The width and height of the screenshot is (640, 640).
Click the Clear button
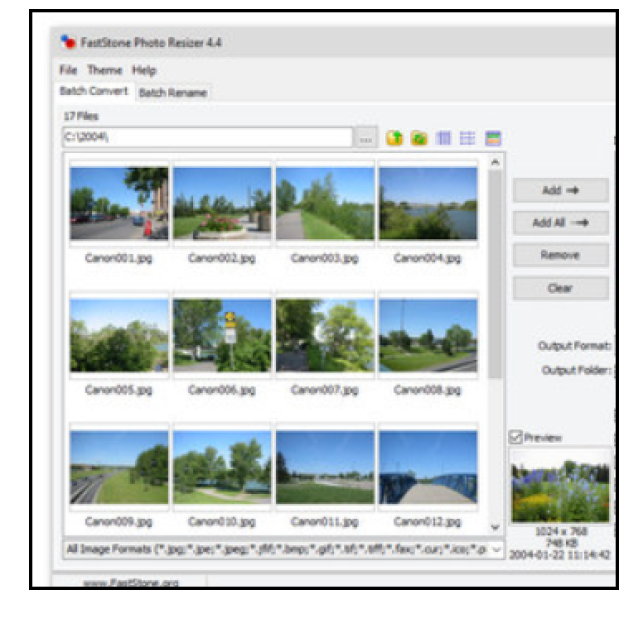pyautogui.click(x=560, y=288)
